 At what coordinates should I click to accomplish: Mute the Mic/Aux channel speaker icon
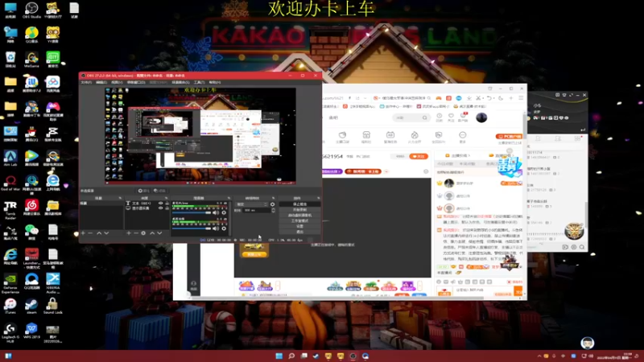coord(216,212)
